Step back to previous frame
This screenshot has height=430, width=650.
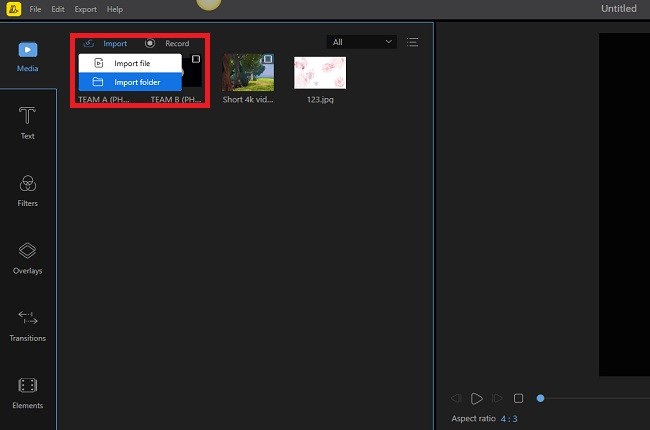(456, 398)
